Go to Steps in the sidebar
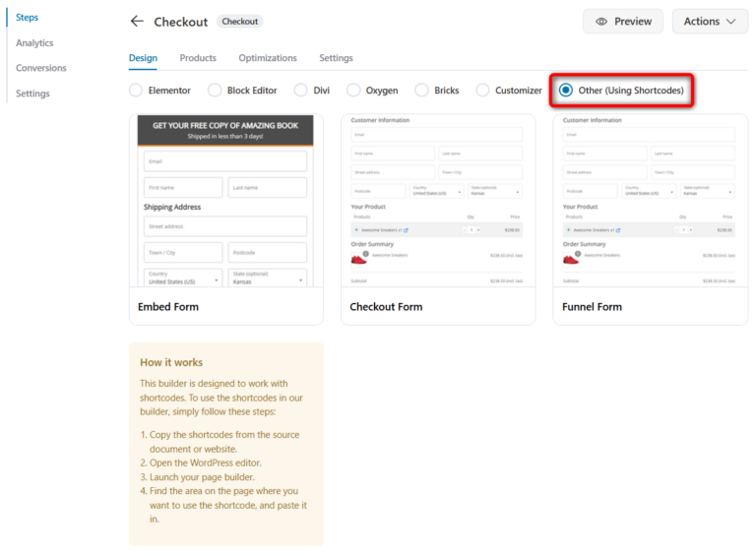Viewport: 756px width, 556px height. [27, 18]
